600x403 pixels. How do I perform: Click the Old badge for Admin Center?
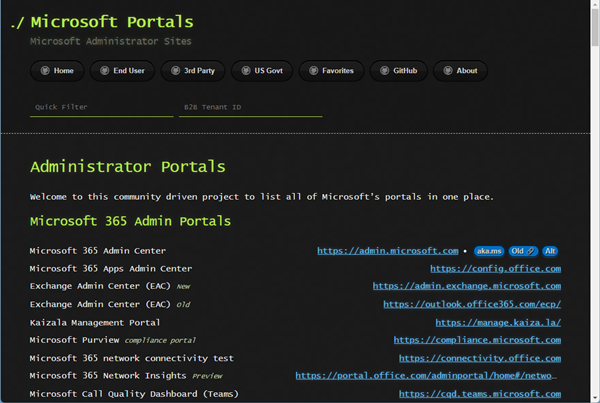coord(523,251)
